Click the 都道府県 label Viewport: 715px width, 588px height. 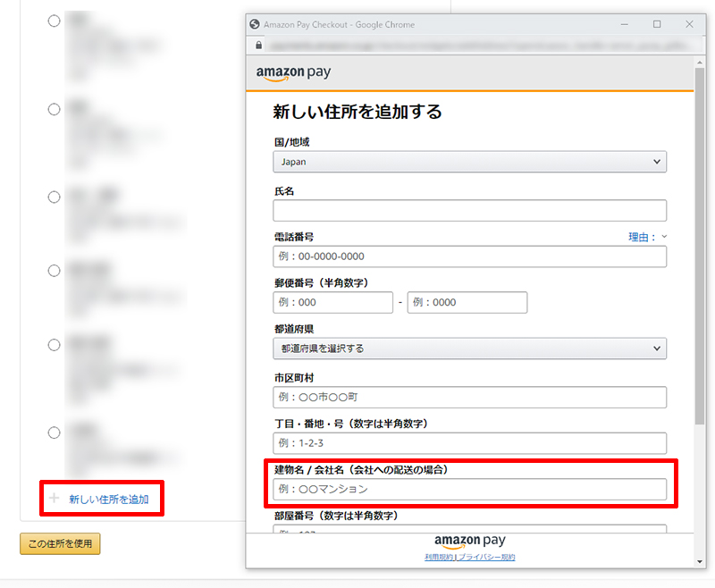point(294,329)
